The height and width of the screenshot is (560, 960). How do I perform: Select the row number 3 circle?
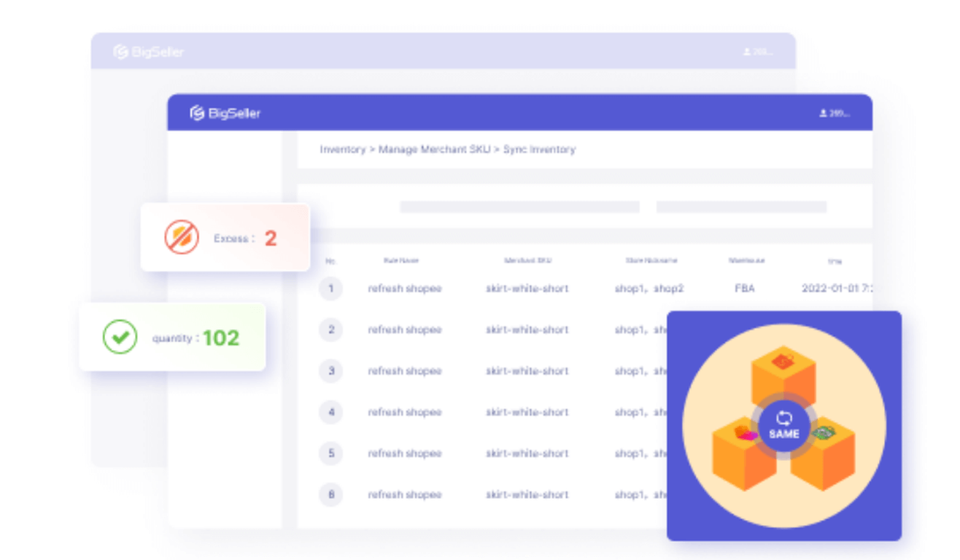coord(330,371)
